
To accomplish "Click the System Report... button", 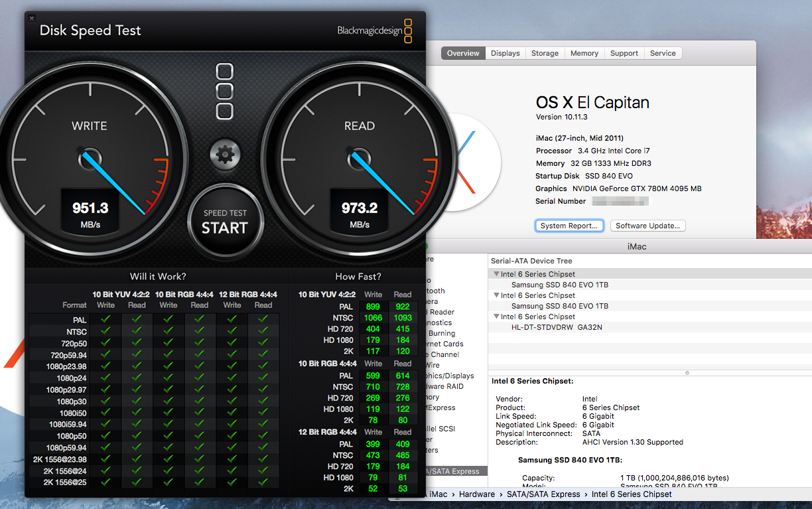I will point(569,226).
